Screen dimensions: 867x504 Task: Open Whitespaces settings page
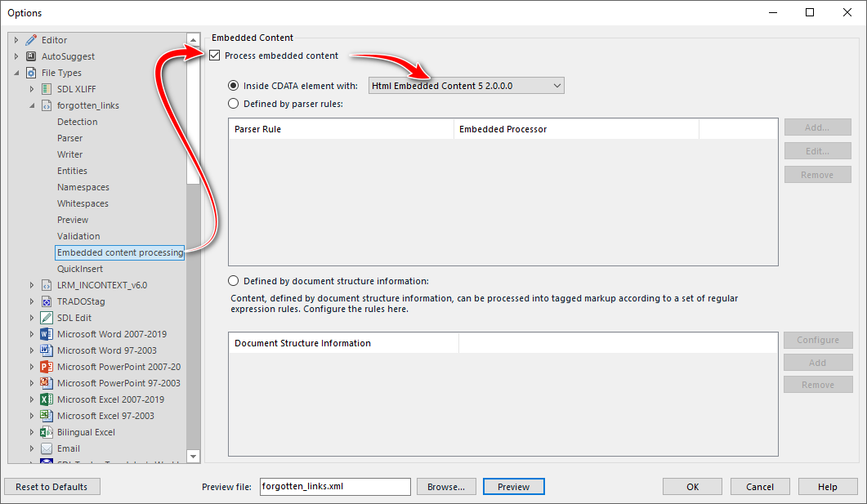coord(83,203)
